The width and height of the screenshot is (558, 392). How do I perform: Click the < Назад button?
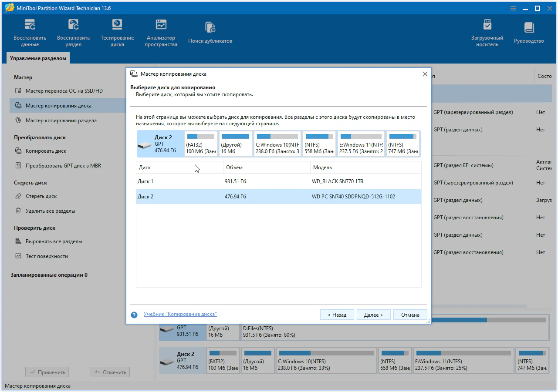[x=337, y=315]
